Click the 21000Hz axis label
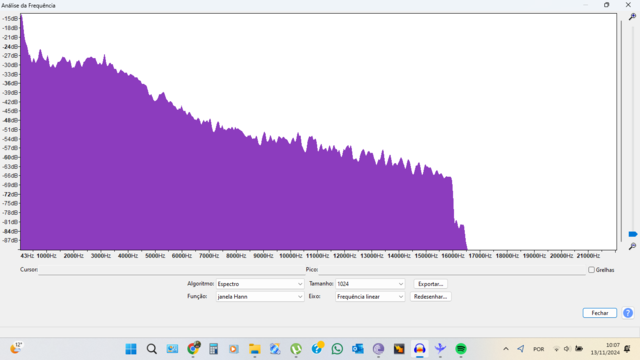This screenshot has width=640, height=360. (588, 256)
